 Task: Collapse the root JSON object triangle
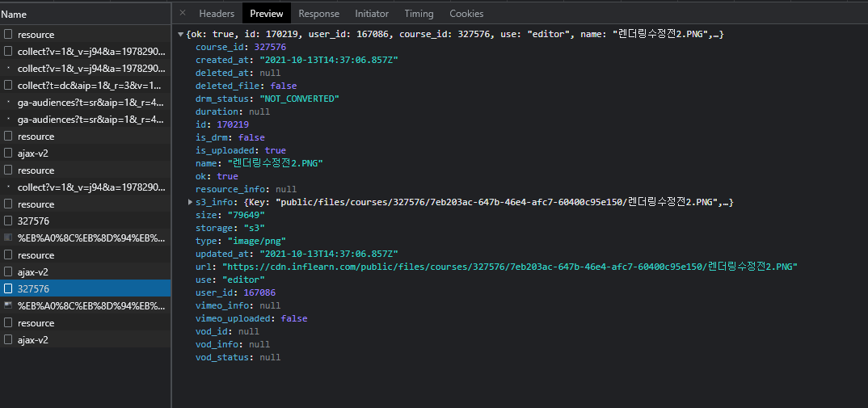pos(181,35)
